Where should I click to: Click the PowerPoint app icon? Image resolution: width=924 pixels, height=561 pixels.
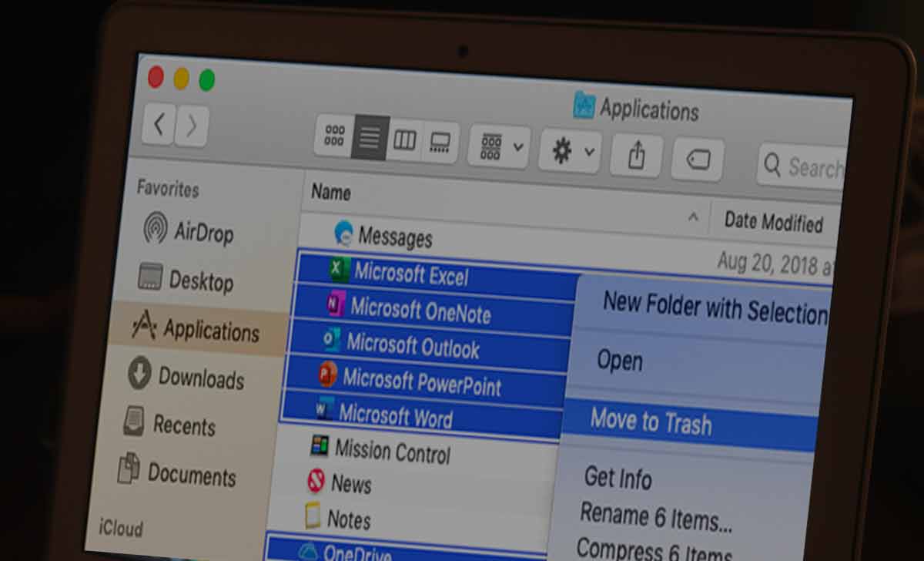(328, 375)
